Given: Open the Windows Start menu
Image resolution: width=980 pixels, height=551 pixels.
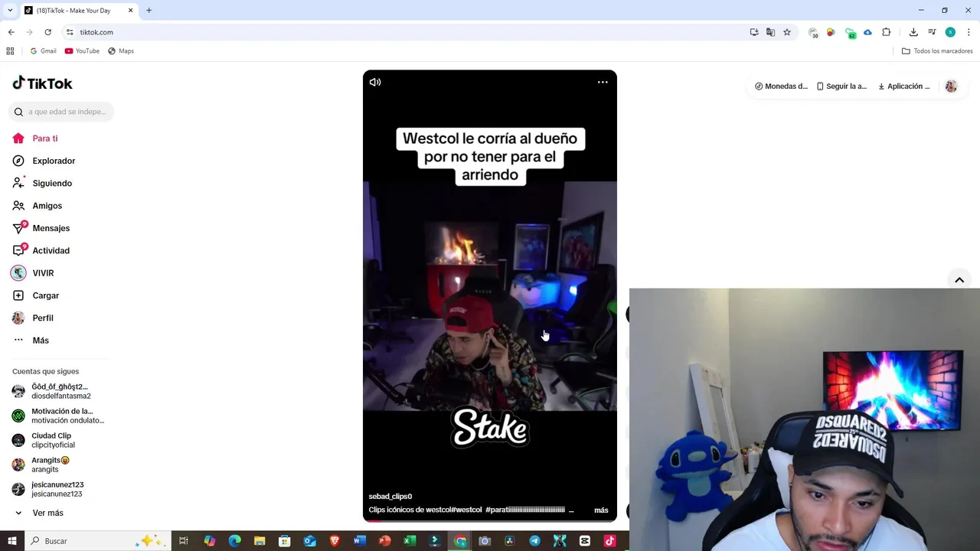Looking at the screenshot, I should coord(12,541).
